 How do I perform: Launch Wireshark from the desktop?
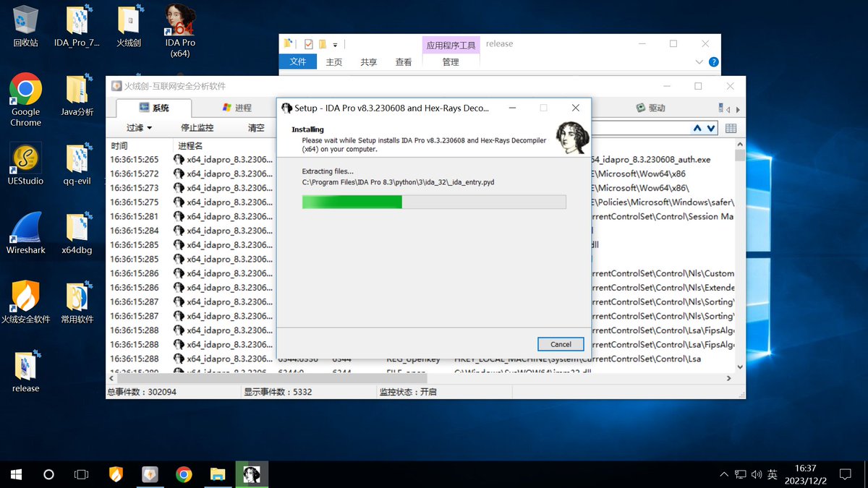25,234
